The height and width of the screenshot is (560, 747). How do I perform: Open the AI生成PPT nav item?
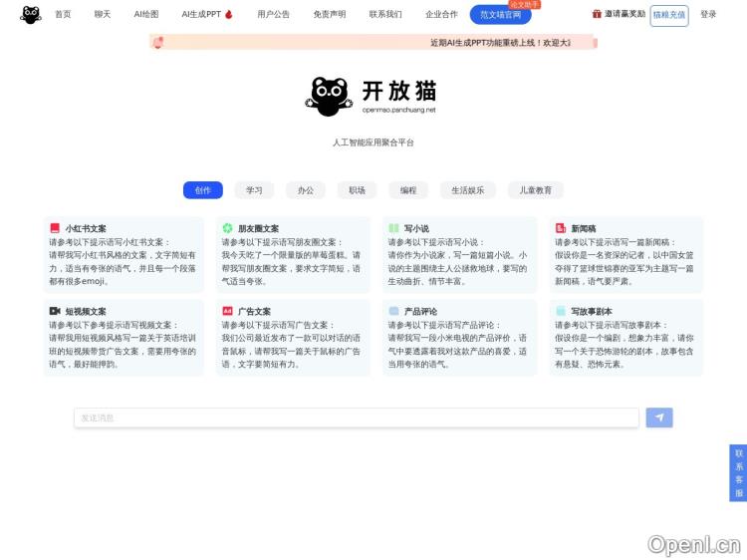pos(201,14)
